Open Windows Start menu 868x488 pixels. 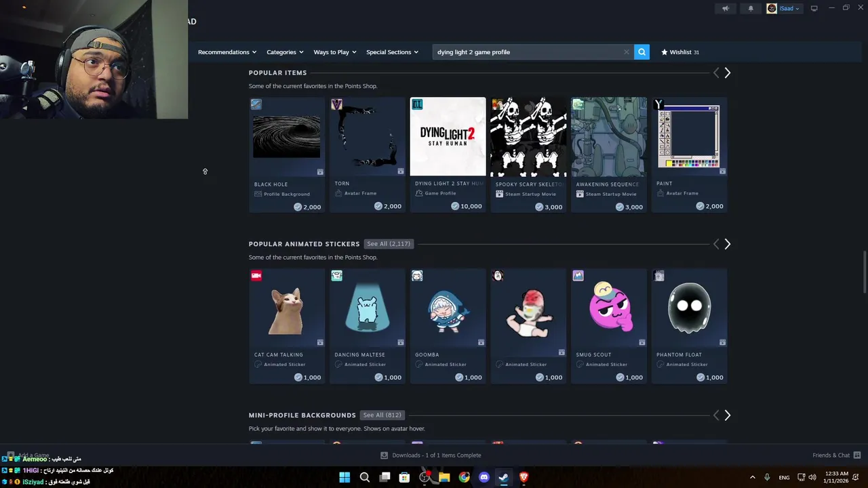pos(344,477)
